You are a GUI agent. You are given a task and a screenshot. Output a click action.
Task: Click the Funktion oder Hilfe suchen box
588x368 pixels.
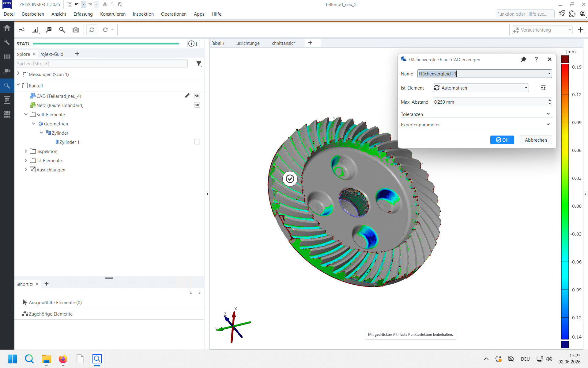(525, 14)
